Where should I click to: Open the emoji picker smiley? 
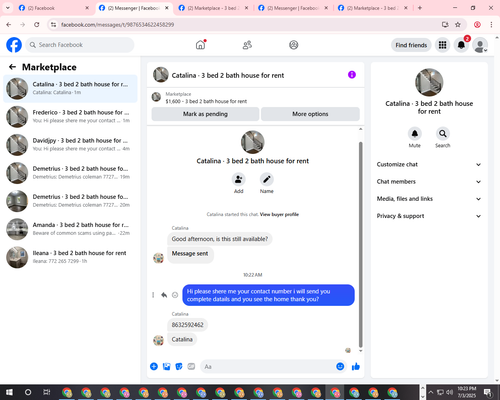(340, 366)
